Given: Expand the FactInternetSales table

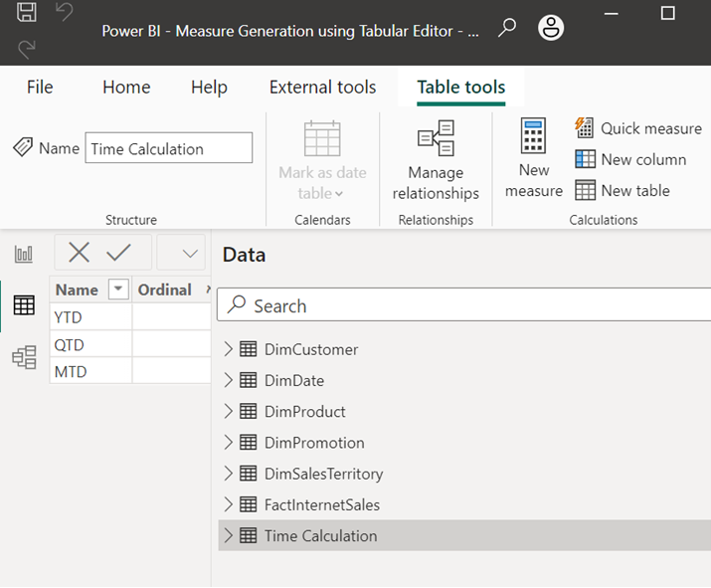Looking at the screenshot, I should tap(228, 504).
